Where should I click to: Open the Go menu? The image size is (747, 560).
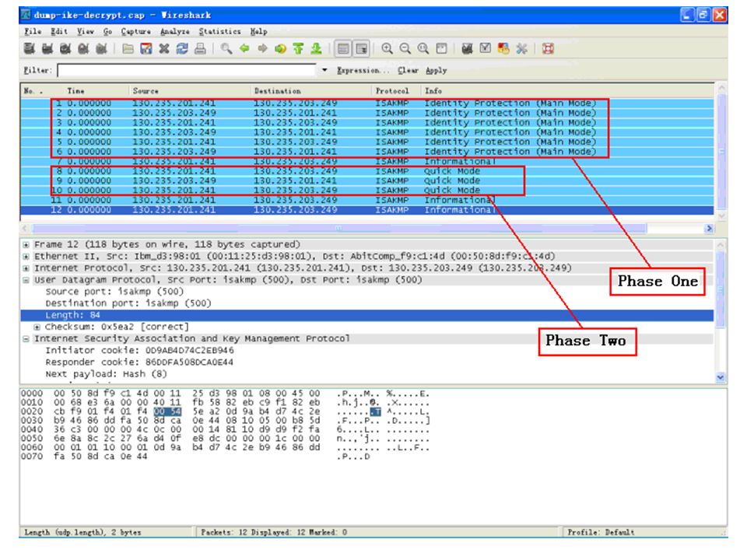tap(107, 31)
